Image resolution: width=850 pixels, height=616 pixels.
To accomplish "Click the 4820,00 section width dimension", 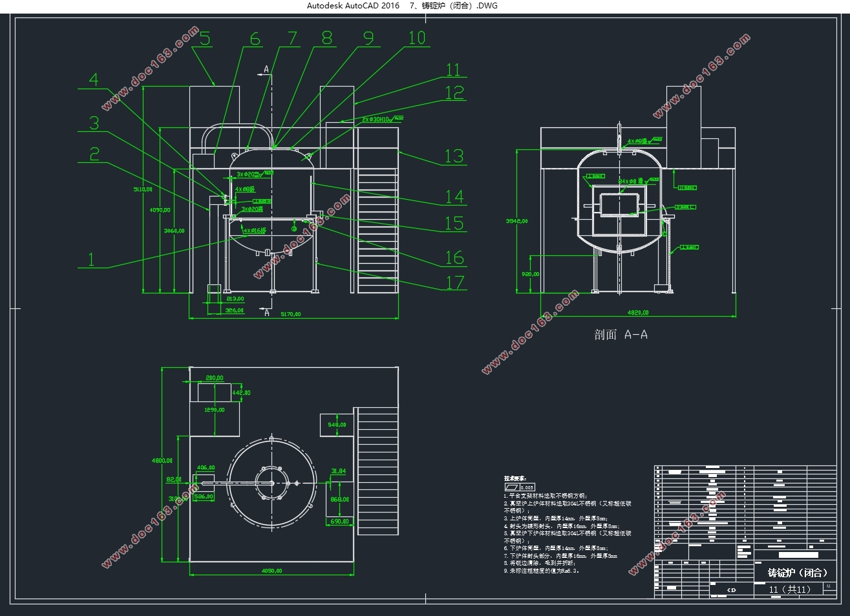I will pyautogui.click(x=638, y=313).
